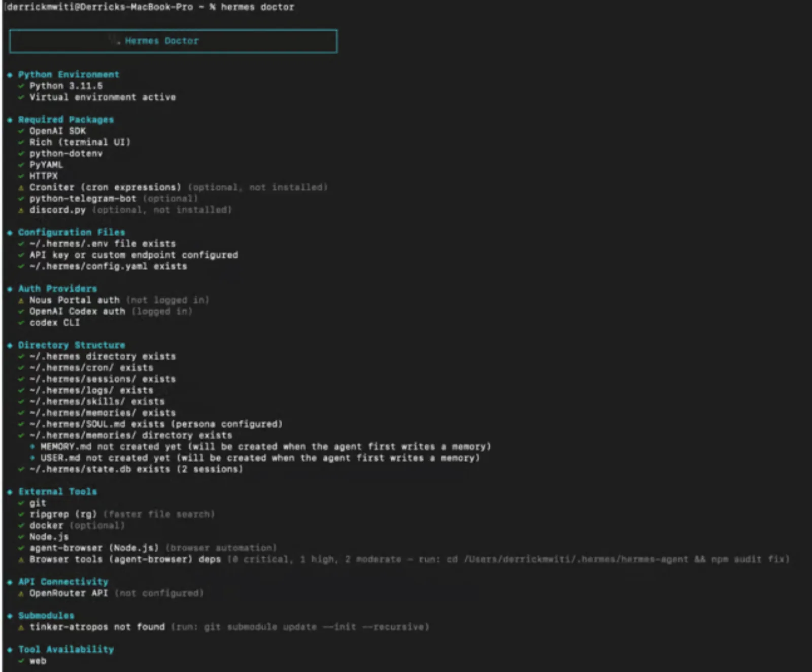Screen dimensions: 812x672
Task: Click the "discord.py" package name
Action: tap(57, 210)
